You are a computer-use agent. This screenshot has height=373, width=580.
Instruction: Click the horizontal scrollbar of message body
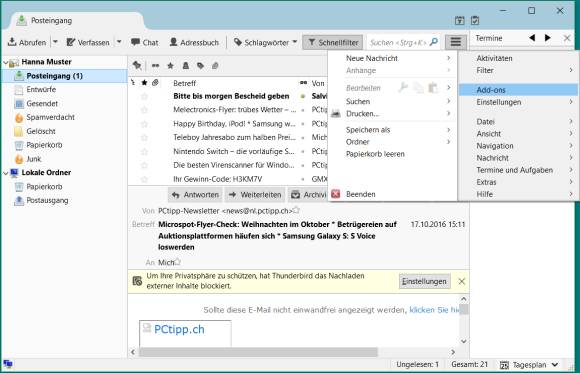[x=293, y=352]
